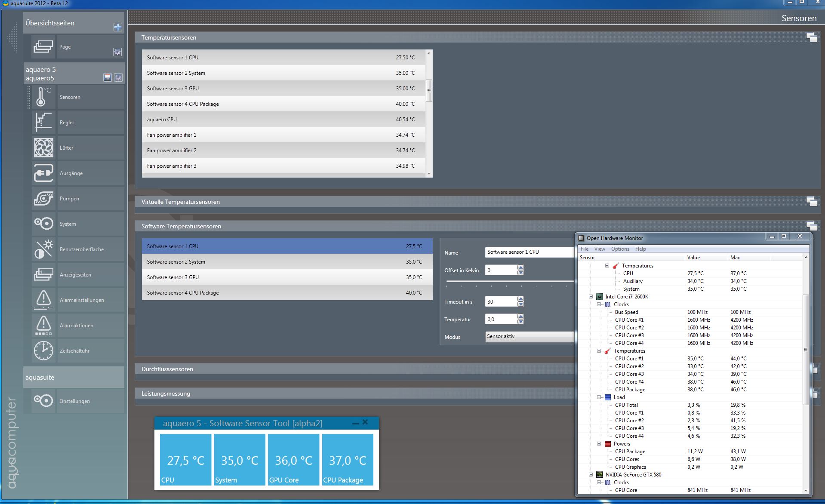The image size is (825, 504).
Task: Collapse the Load group in hardware tree
Action: coord(599,397)
